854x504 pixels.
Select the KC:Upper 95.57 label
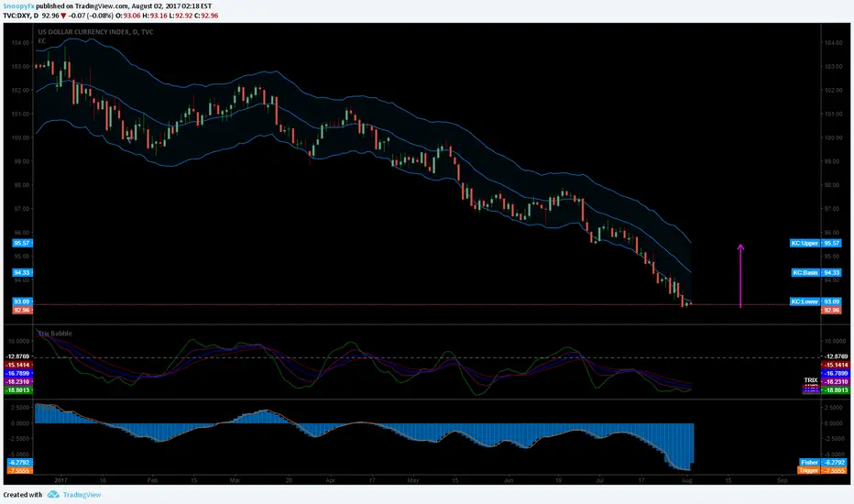816,243
